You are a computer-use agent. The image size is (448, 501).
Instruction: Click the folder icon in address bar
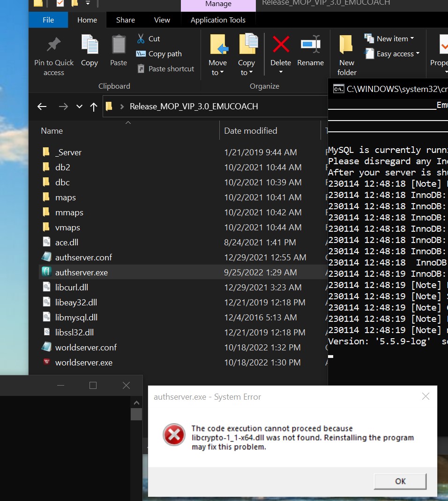[x=109, y=106]
